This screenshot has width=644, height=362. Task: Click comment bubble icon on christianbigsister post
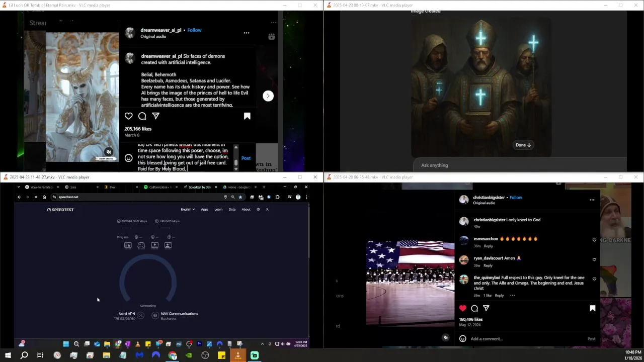point(474,308)
